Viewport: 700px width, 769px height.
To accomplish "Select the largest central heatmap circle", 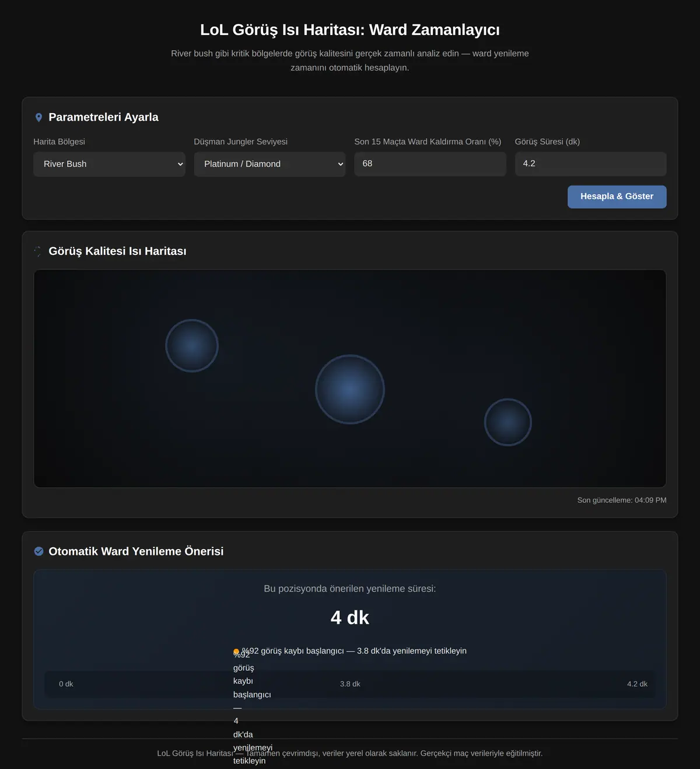I will pos(350,389).
